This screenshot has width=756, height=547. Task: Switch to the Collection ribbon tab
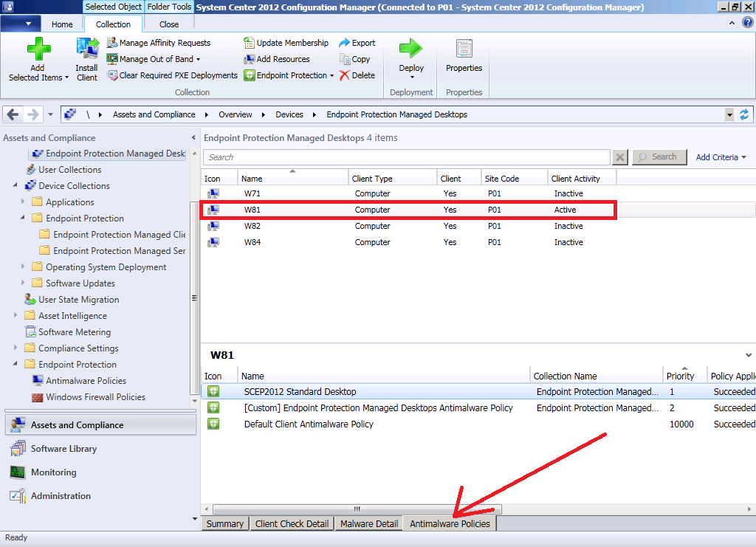pyautogui.click(x=113, y=24)
